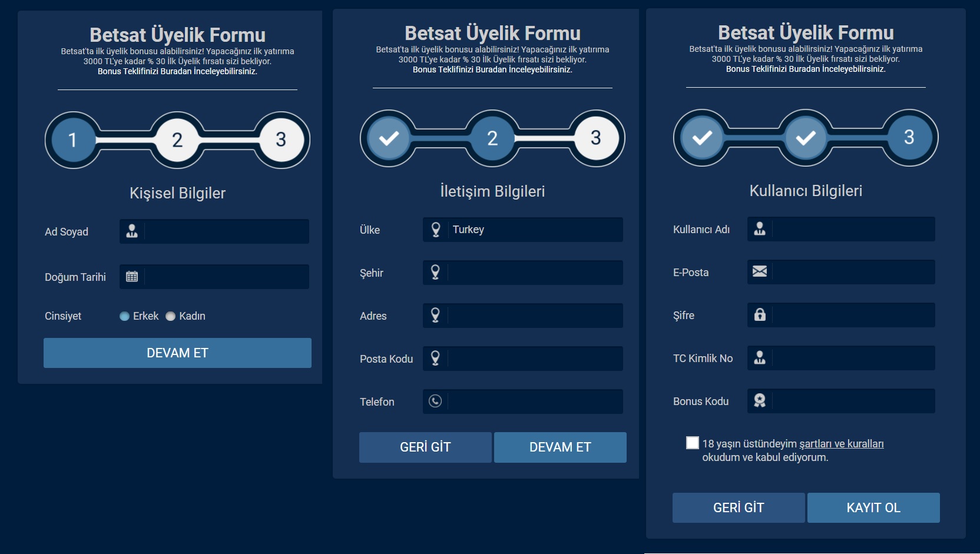This screenshot has width=980, height=554.
Task: Click the person icon beside Ad Soyad
Action: pyautogui.click(x=132, y=231)
